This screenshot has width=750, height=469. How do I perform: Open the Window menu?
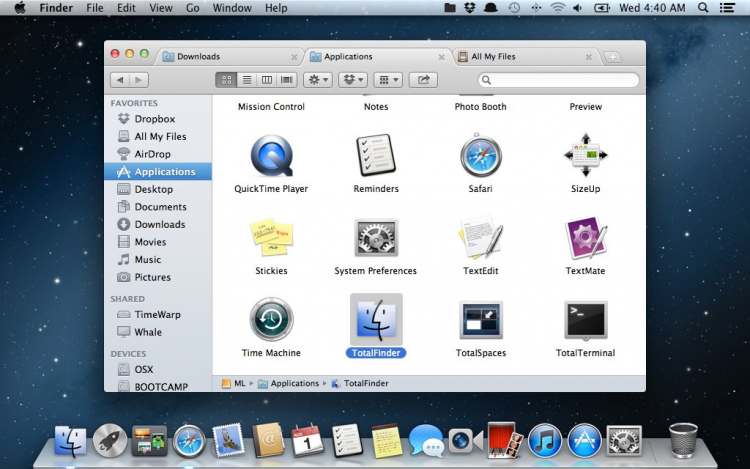(x=232, y=8)
